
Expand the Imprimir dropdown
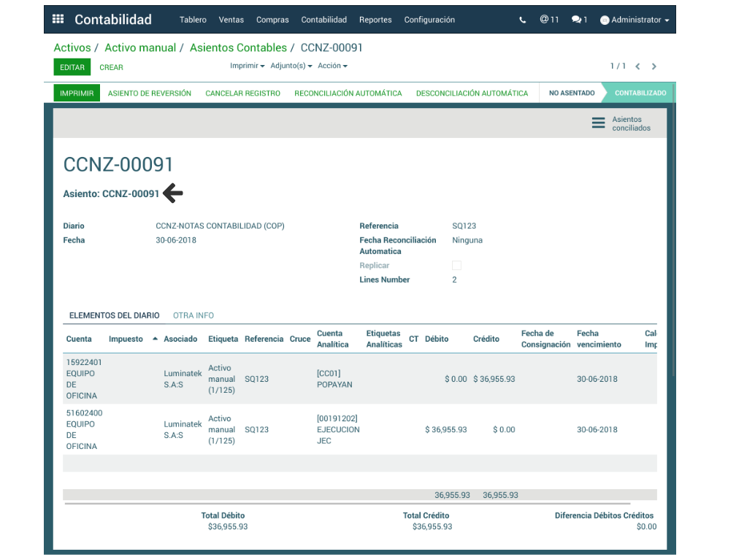pyautogui.click(x=247, y=66)
